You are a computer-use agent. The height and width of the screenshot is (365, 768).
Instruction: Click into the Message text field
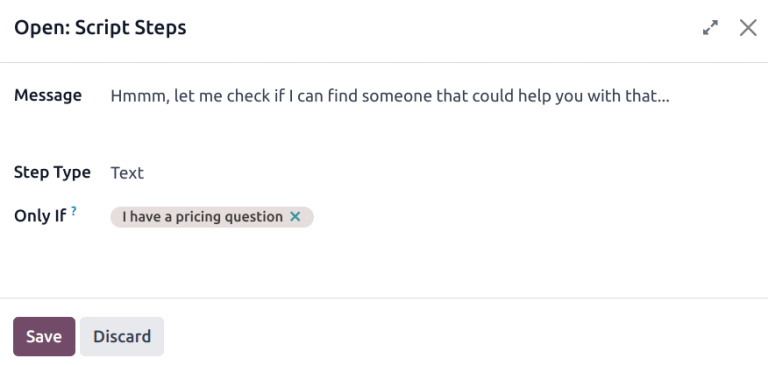pos(432,111)
